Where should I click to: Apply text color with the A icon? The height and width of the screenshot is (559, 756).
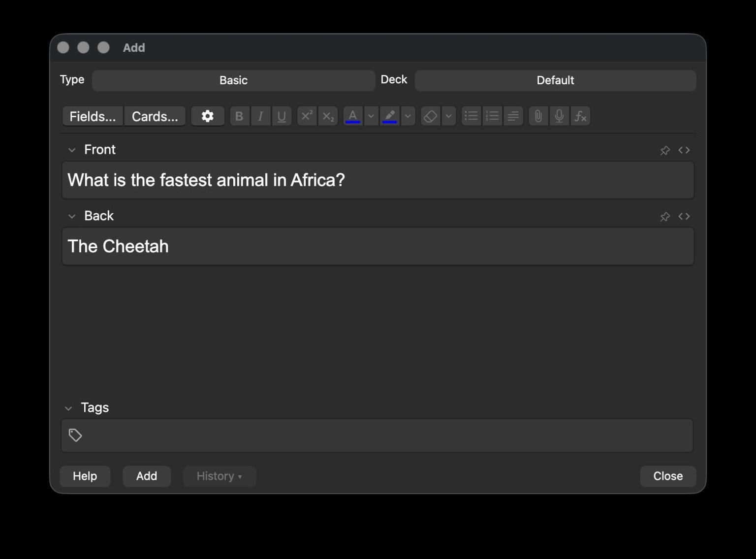[x=353, y=116]
